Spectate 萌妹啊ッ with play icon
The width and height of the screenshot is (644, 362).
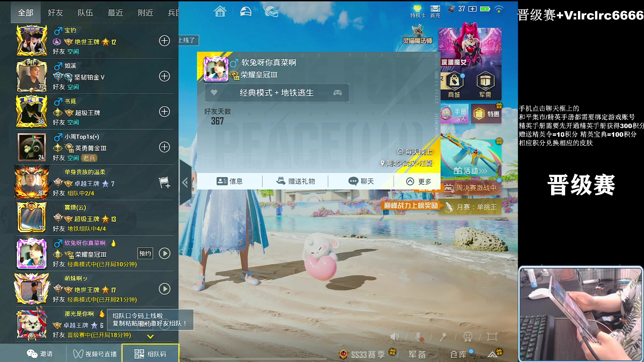(164, 289)
